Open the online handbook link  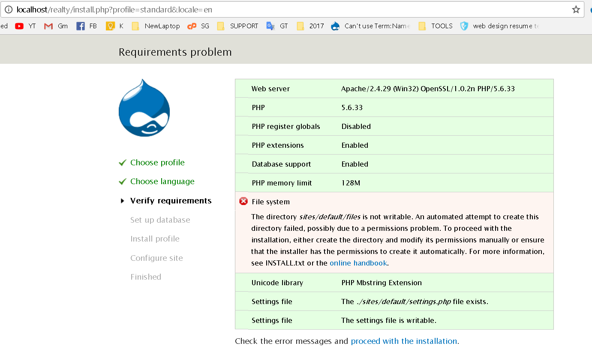click(x=358, y=263)
